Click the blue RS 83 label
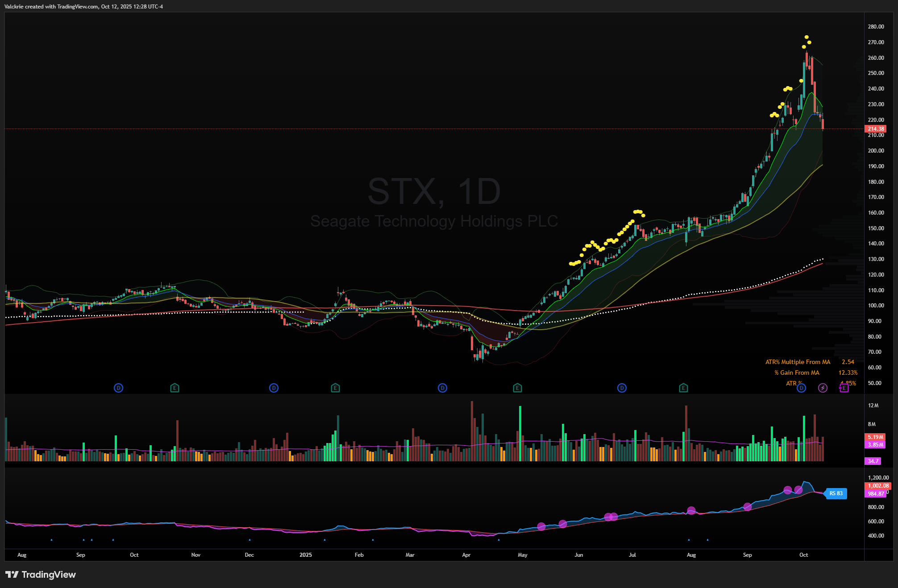This screenshot has height=588, width=898. (836, 493)
